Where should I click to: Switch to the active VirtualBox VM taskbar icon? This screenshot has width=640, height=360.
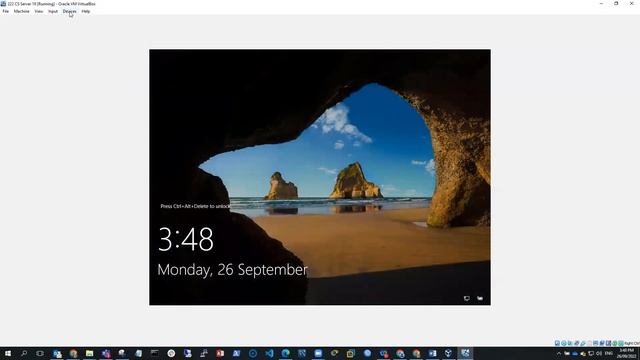point(465,353)
